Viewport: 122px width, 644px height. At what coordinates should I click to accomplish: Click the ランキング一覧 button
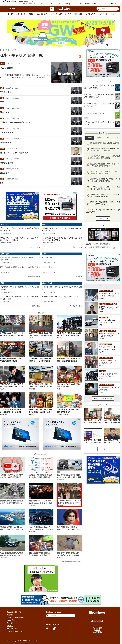point(103,218)
